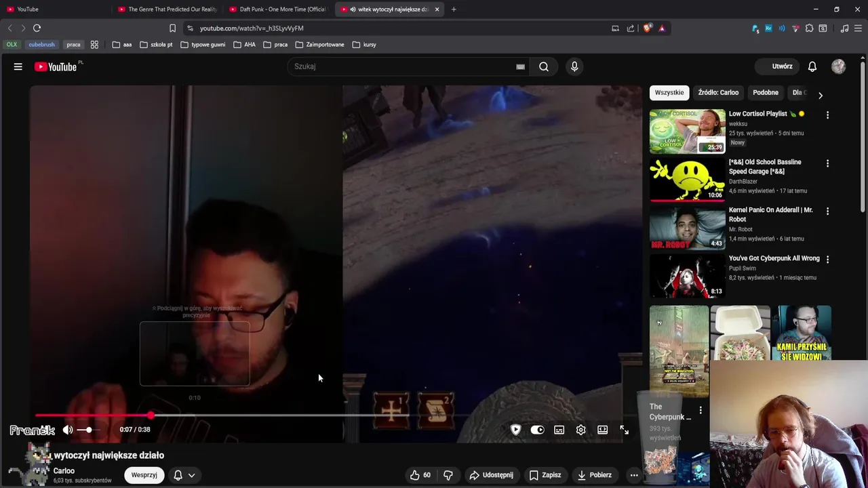The height and width of the screenshot is (488, 868).
Task: Open video settings gear
Action: [x=581, y=430]
